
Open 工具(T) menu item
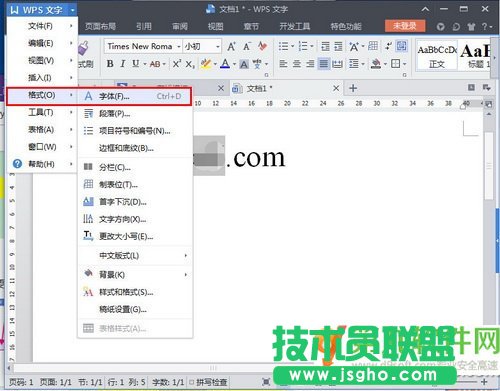pyautogui.click(x=42, y=112)
